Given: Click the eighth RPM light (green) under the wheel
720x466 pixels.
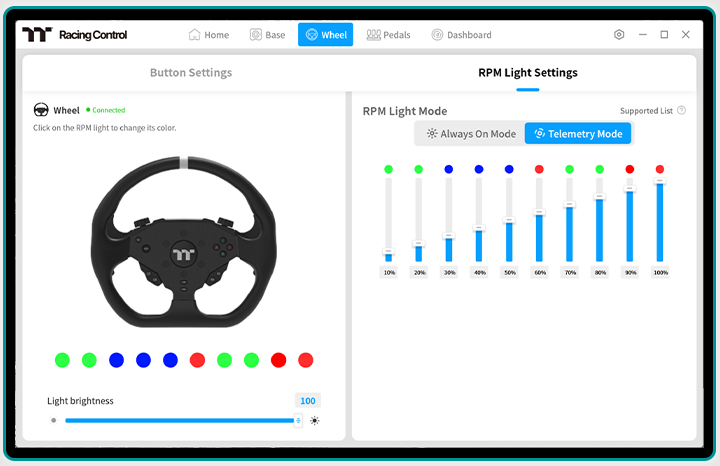Looking at the screenshot, I should click(252, 360).
